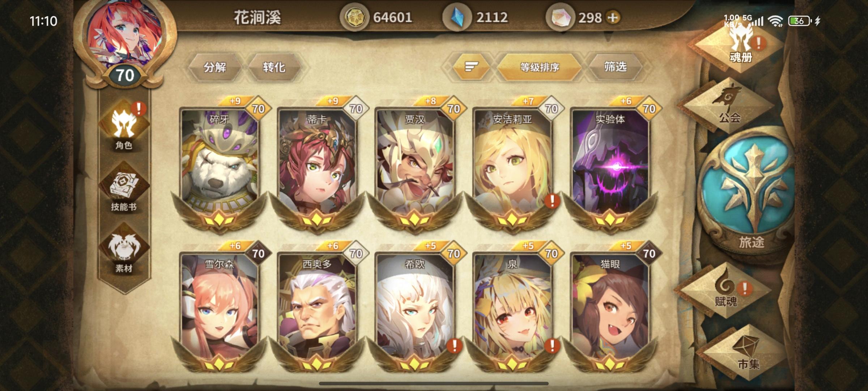Toggle the sort direction icon button
868x391 pixels.
tap(471, 67)
